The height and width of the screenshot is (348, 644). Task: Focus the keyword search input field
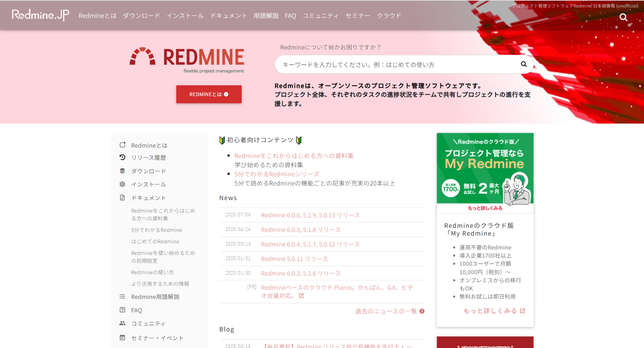(397, 64)
